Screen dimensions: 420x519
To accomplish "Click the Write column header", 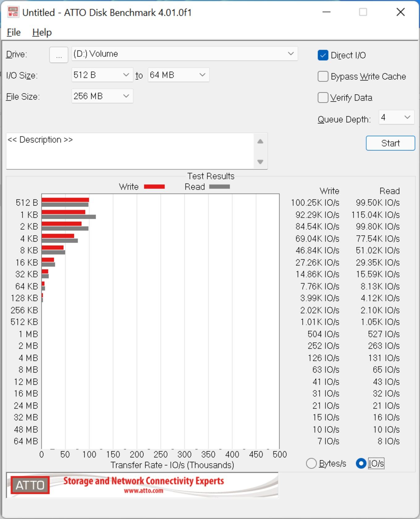I will click(x=329, y=191).
